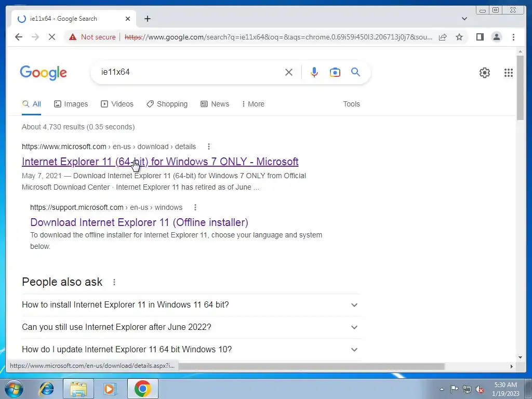Open options for microsoft.com download result
Image resolution: width=532 pixels, height=399 pixels.
pos(209,147)
